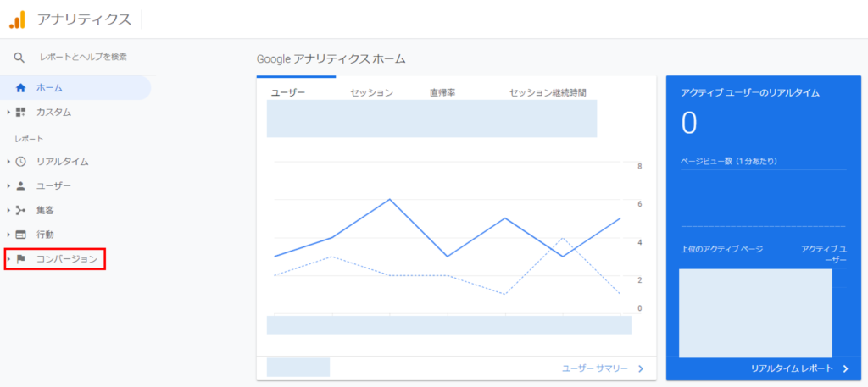The width and height of the screenshot is (868, 387).
Task: Expand the 集客 report arrow
Action: coord(8,210)
